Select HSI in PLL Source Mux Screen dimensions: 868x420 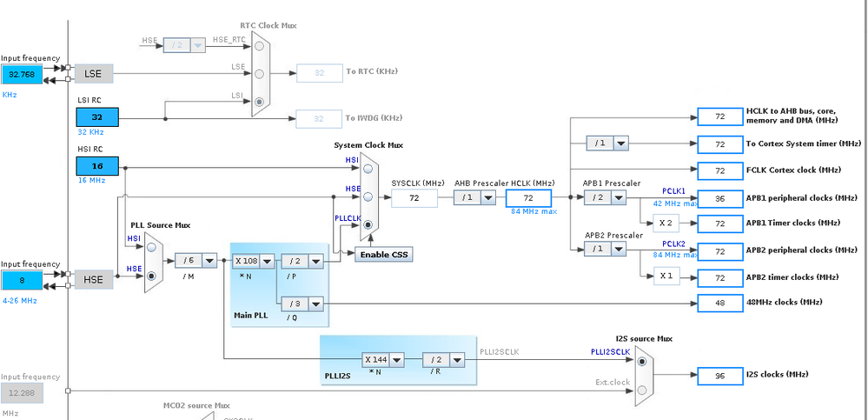click(x=151, y=248)
